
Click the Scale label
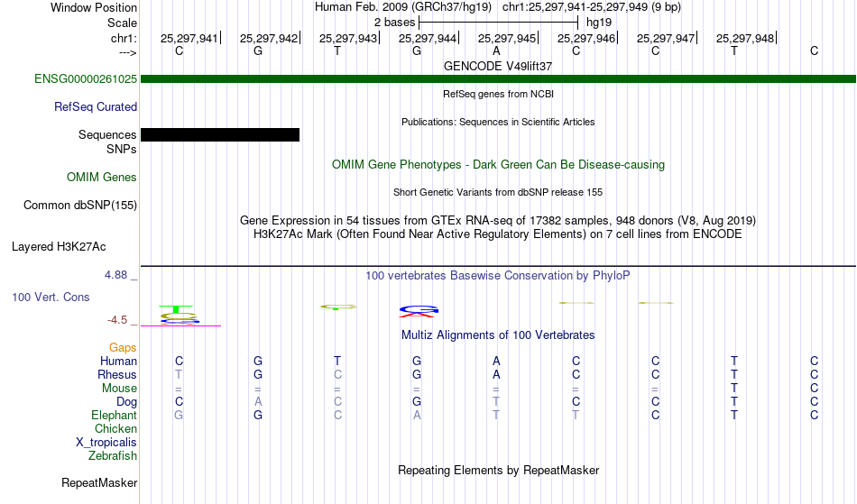pos(122,23)
